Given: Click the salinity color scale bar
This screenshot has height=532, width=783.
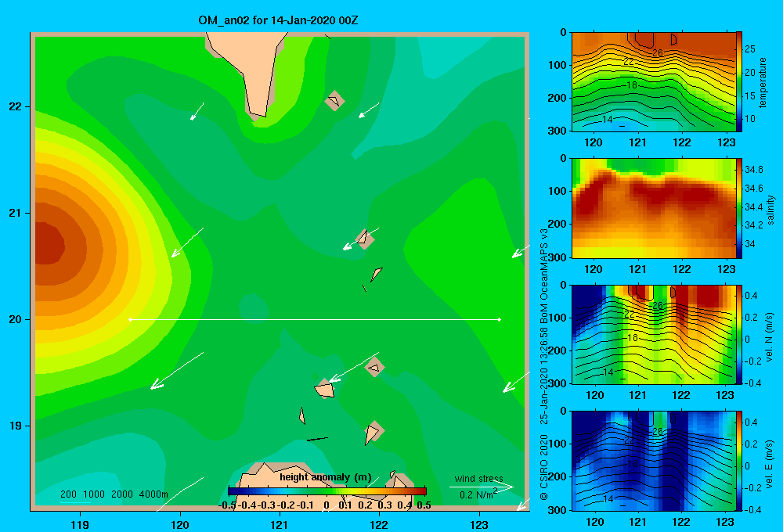Looking at the screenshot, I should coord(739,208).
